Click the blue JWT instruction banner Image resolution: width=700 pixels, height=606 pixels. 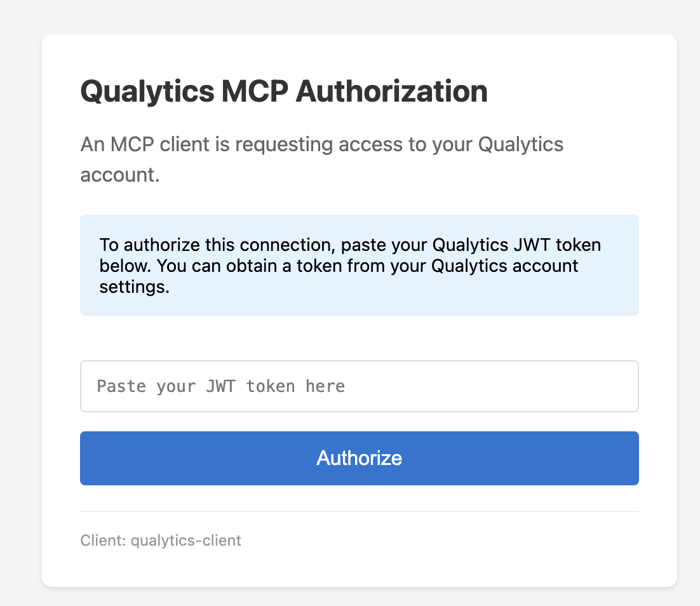(x=359, y=265)
